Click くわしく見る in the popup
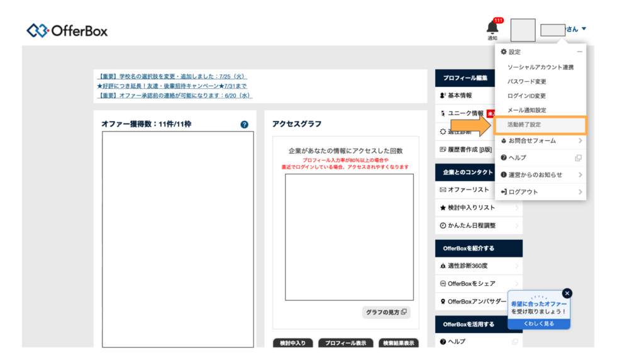The width and height of the screenshot is (644, 362). [539, 324]
